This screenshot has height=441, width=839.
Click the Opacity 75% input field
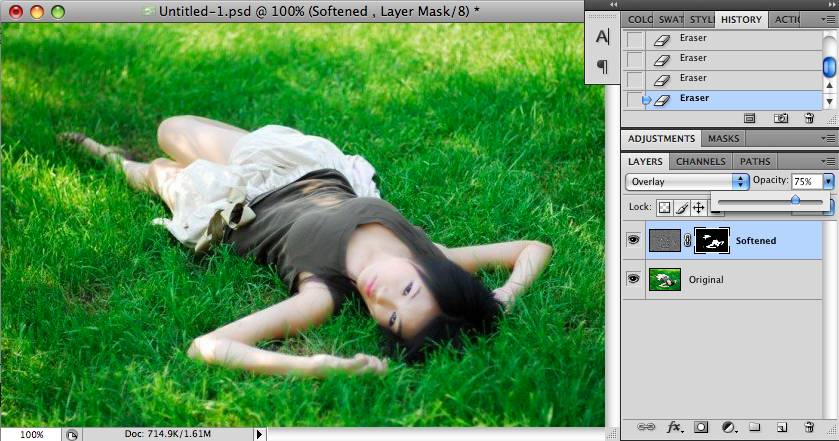pyautogui.click(x=807, y=181)
